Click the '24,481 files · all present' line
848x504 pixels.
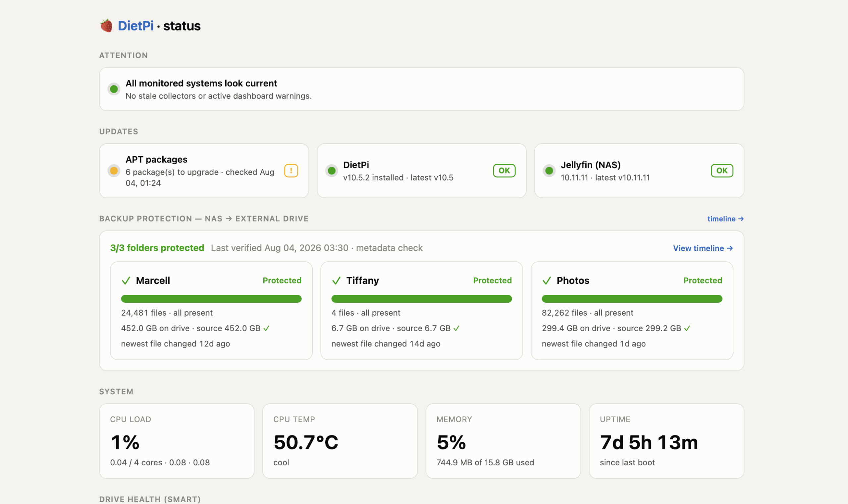[167, 313]
